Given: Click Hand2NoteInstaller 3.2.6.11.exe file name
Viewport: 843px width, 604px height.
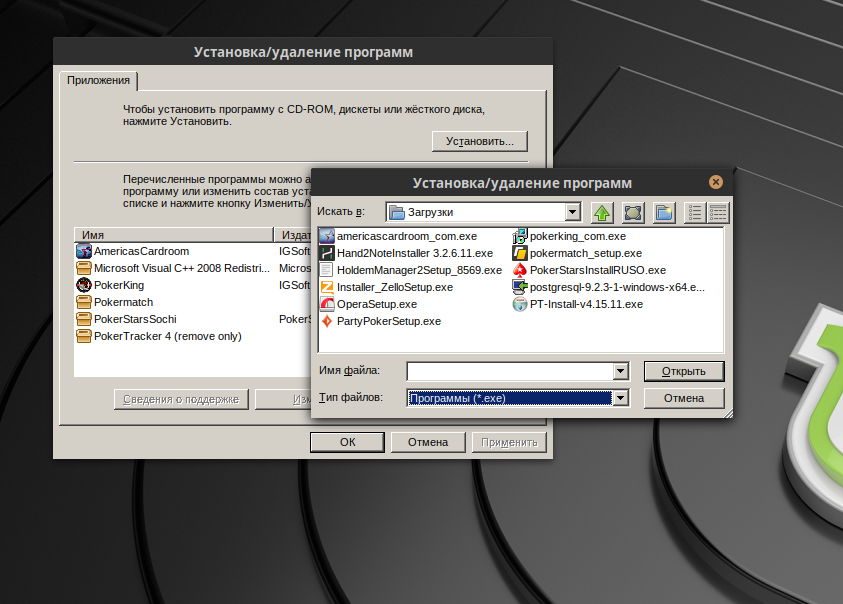Looking at the screenshot, I should [415, 253].
